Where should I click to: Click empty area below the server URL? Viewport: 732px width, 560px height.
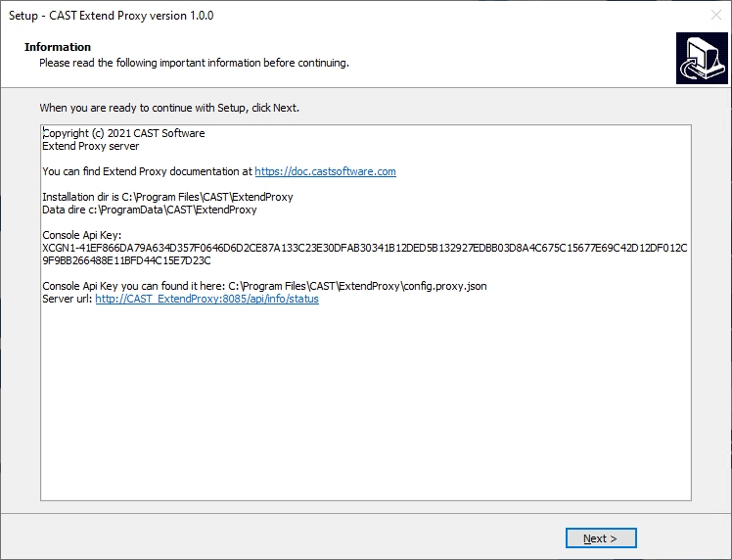point(366,401)
